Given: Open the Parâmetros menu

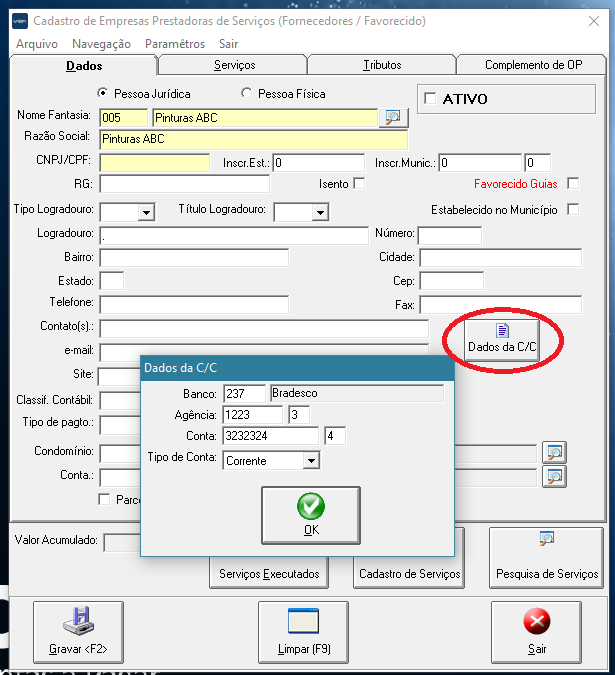Looking at the screenshot, I should tap(175, 44).
